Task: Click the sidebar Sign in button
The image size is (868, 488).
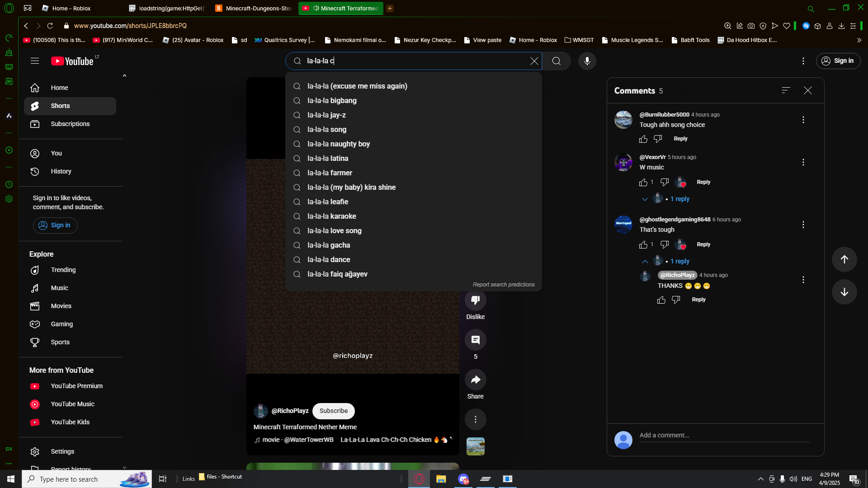Action: (x=55, y=225)
